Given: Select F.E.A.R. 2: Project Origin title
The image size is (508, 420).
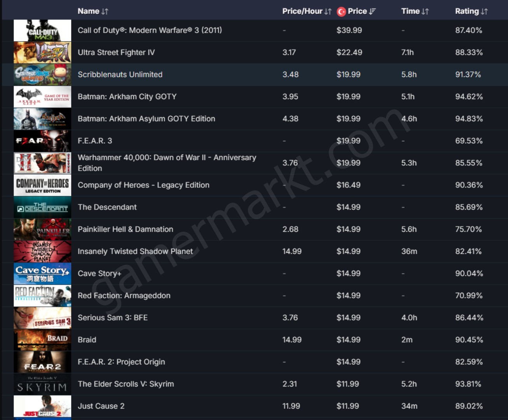Looking at the screenshot, I should tap(121, 362).
